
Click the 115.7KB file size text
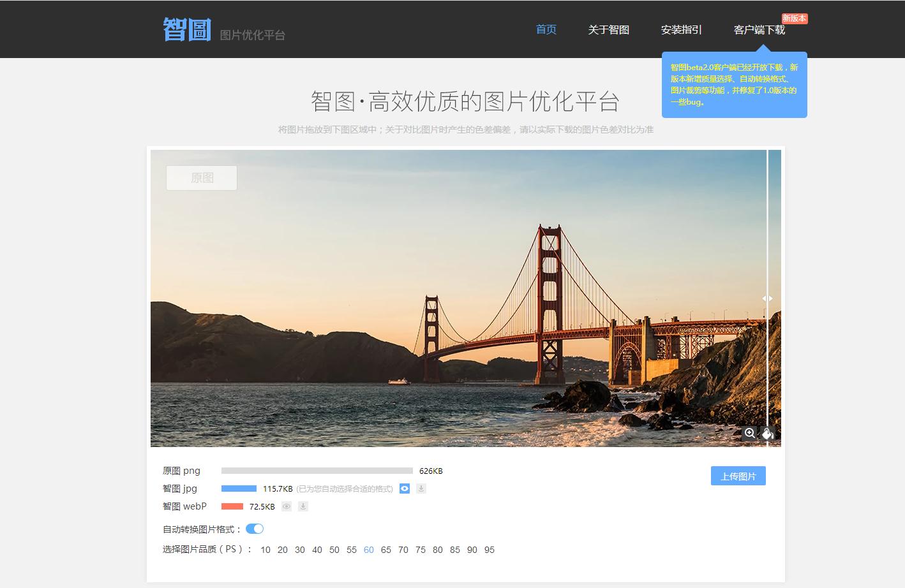[x=278, y=489]
